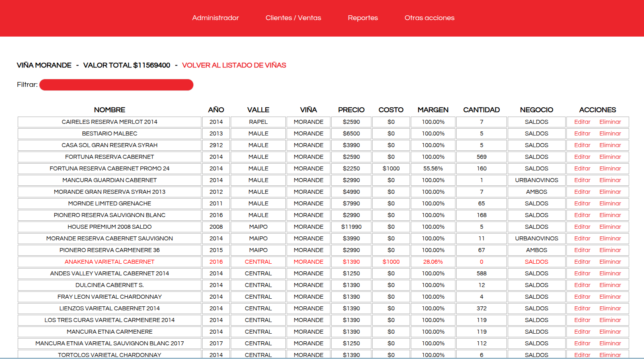Open the Administrador menu

tap(215, 18)
